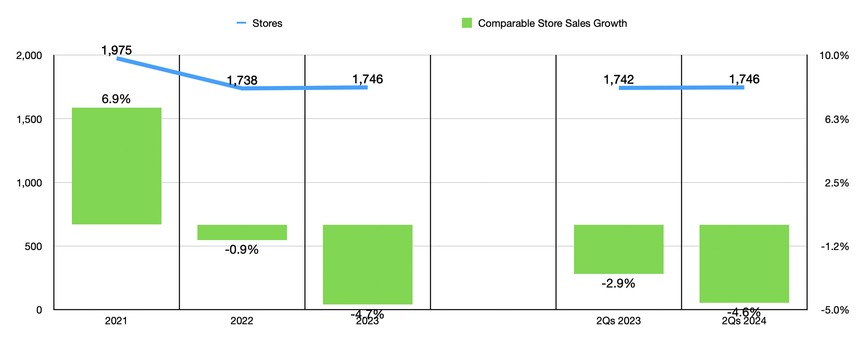This screenshot has width=868, height=349.
Task: Click the green 2021 bar showing 6.9%
Action: pos(116,166)
